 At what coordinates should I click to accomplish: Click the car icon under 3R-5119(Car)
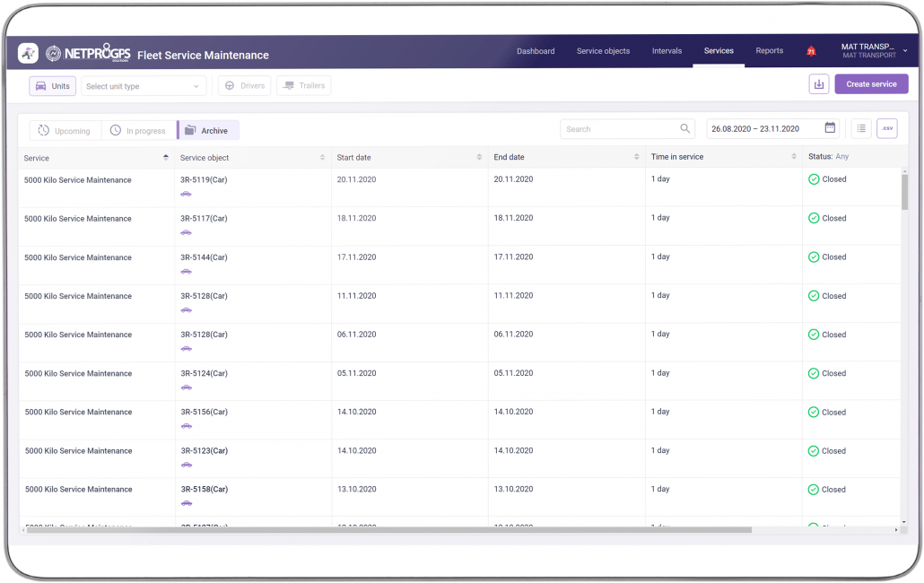click(186, 194)
